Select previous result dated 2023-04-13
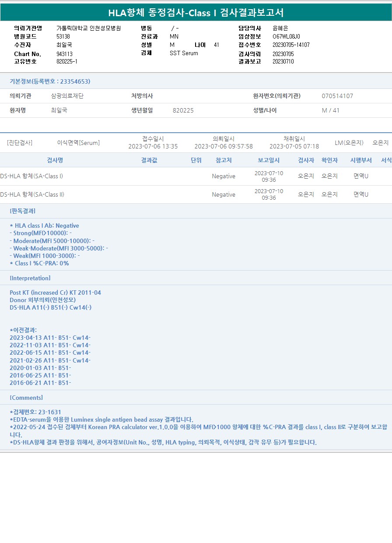Image resolution: width=392 pixels, height=543 pixels. pos(50,338)
